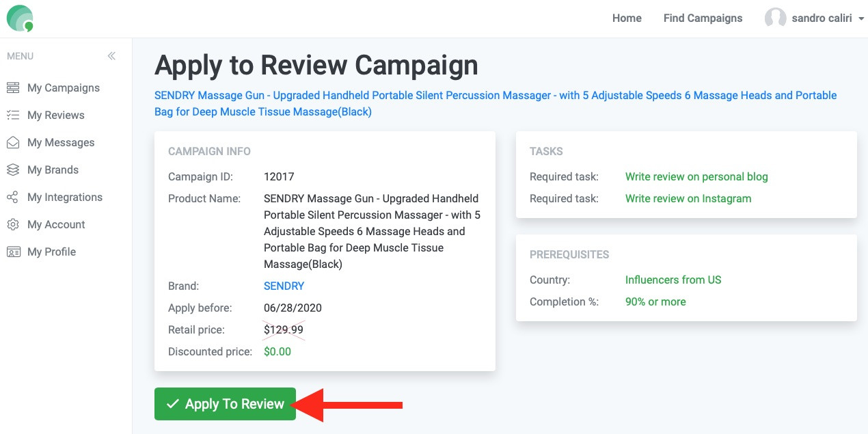Click the product name text in Campaign Info

click(x=372, y=231)
